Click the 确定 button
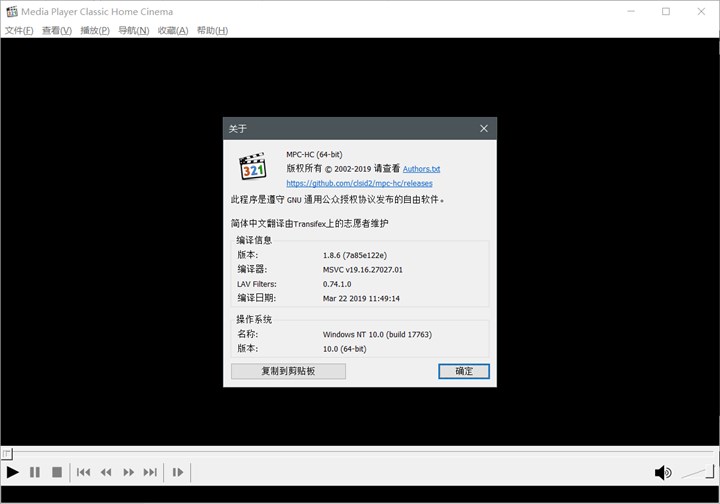The image size is (720, 504). click(464, 371)
